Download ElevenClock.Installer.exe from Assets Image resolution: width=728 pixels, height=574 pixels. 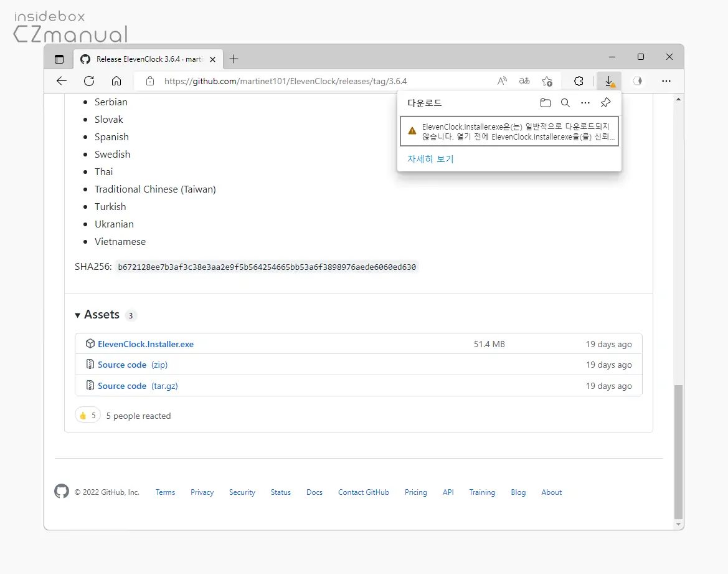click(x=146, y=344)
